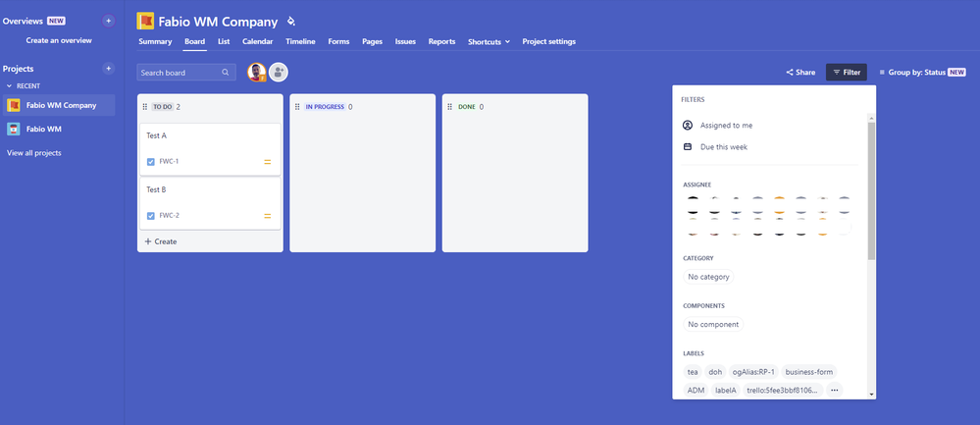The width and height of the screenshot is (980, 425).
Task: Open the Reports tab
Action: tap(441, 42)
